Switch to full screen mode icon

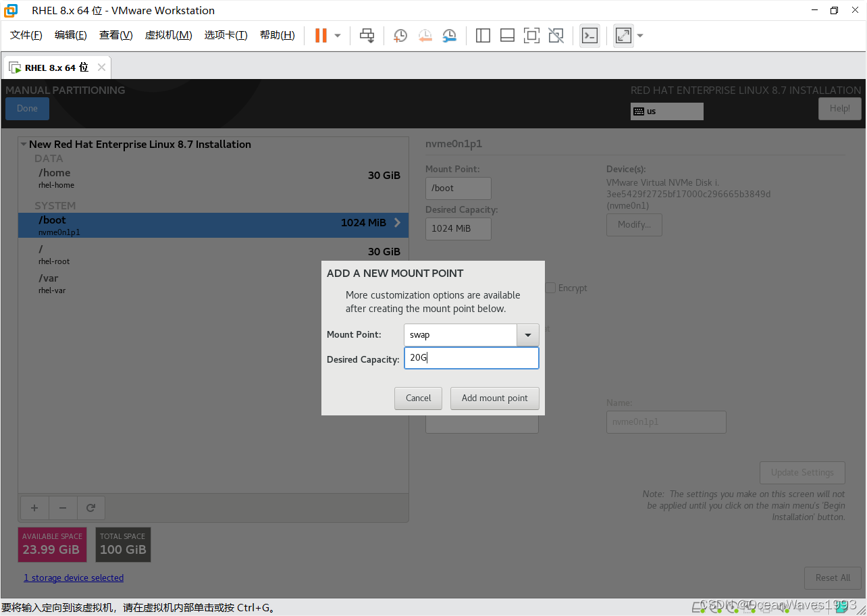pyautogui.click(x=531, y=35)
